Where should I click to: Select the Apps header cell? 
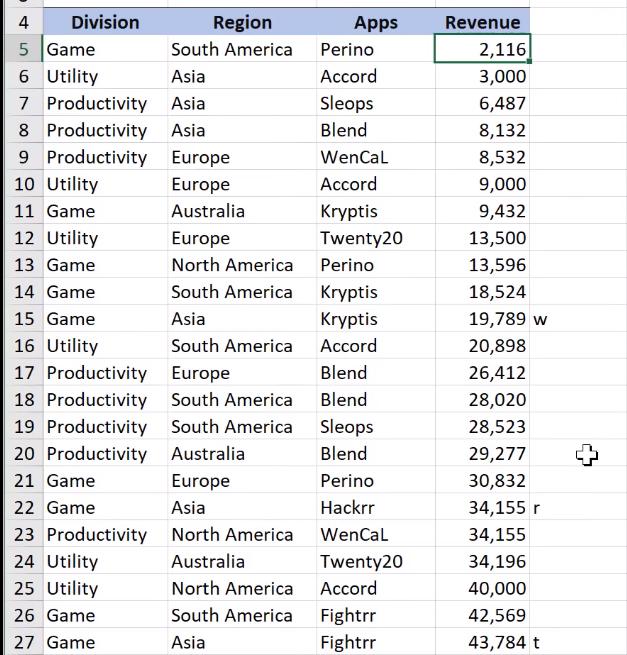375,22
